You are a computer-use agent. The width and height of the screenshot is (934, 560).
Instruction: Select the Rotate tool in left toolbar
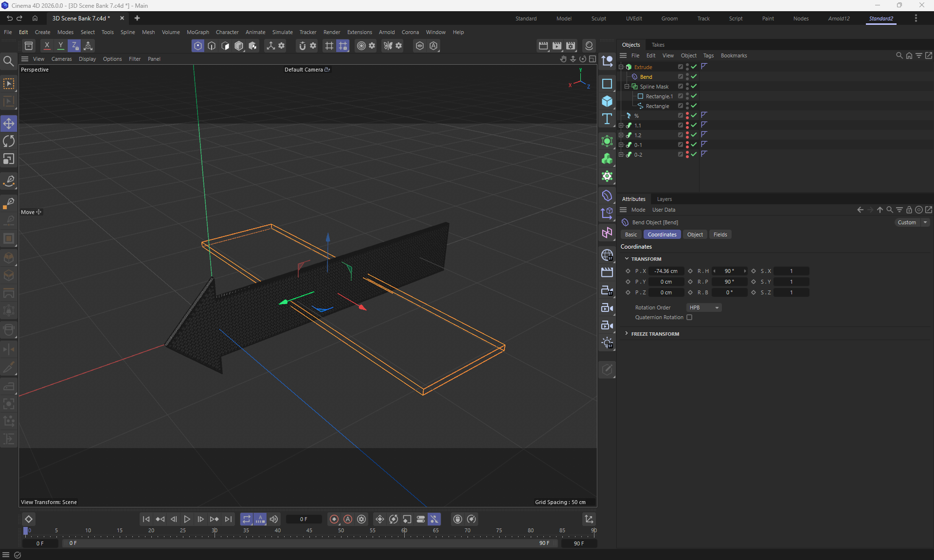9,141
